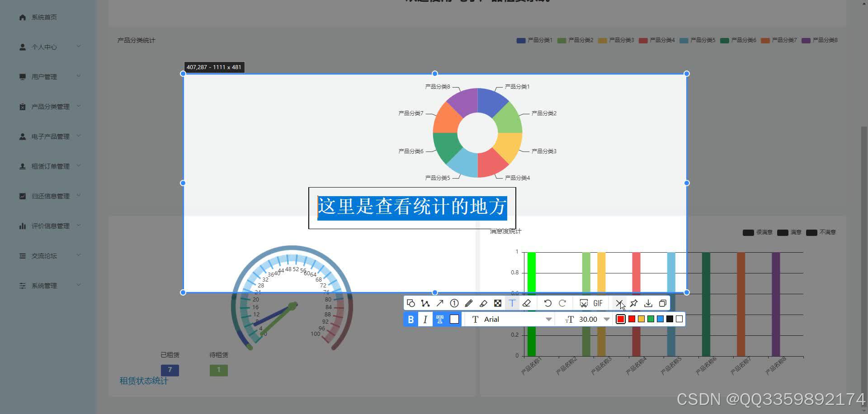Open 系统首页 in the sidebar
This screenshot has height=414, width=868.
[x=44, y=17]
